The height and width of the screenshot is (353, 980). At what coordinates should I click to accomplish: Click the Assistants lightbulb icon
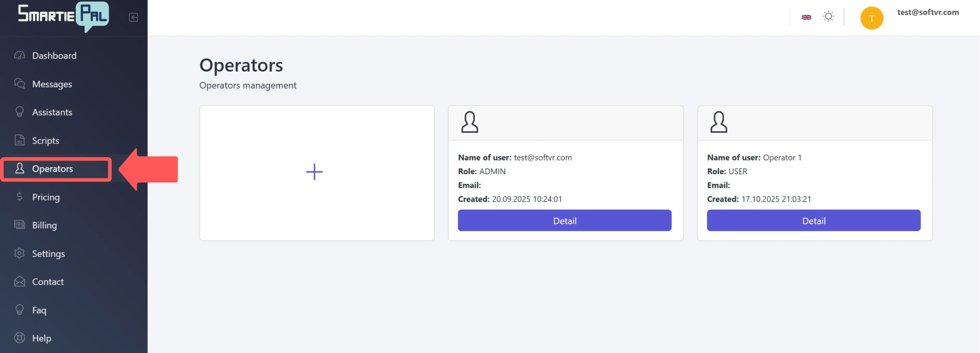tap(19, 112)
